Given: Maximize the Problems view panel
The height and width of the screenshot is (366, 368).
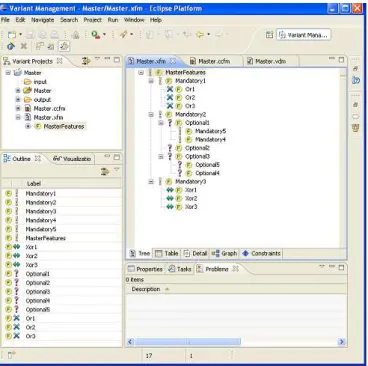Looking at the screenshot, I should click(341, 268).
